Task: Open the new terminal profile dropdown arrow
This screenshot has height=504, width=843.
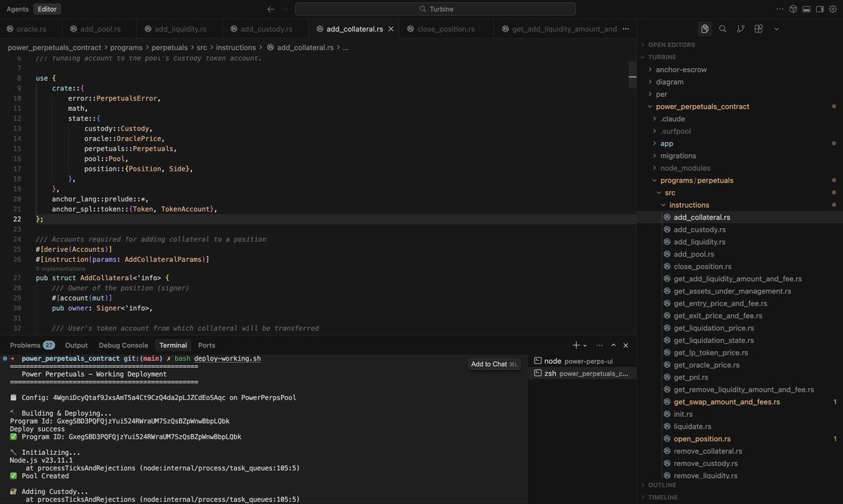Action: (585, 345)
